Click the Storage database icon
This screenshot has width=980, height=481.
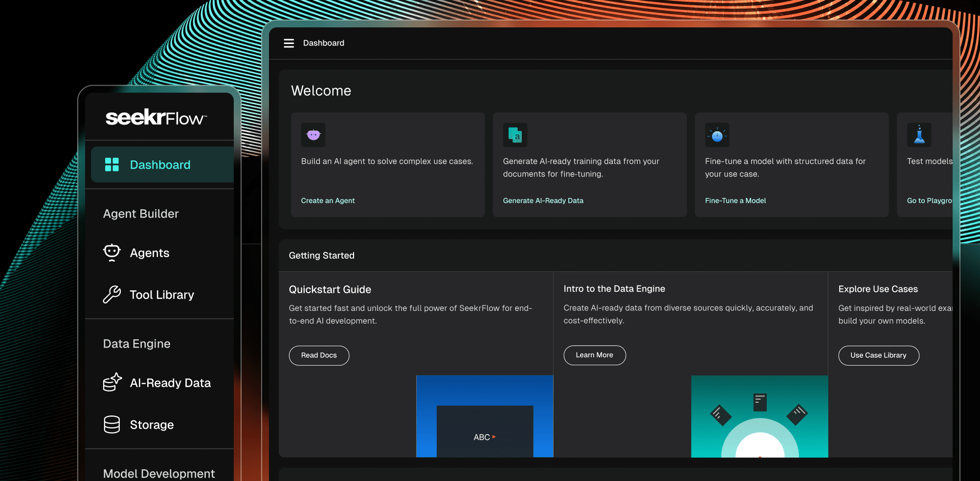[112, 425]
